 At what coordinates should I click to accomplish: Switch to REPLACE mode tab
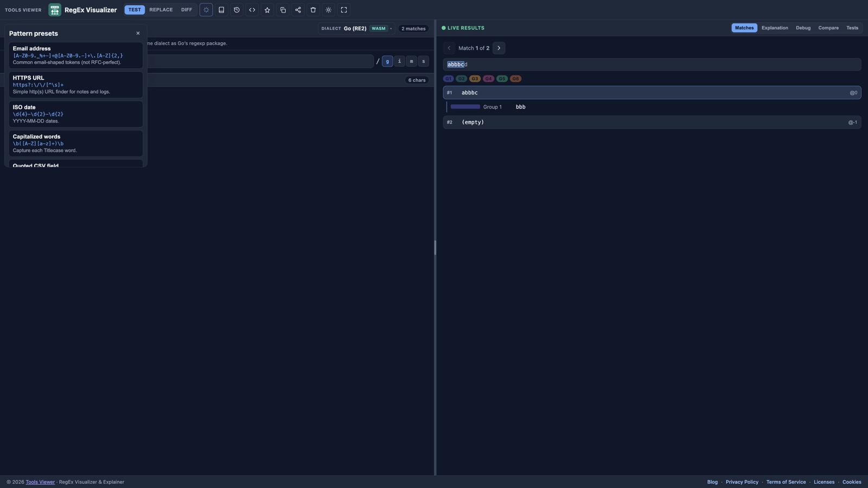point(161,10)
